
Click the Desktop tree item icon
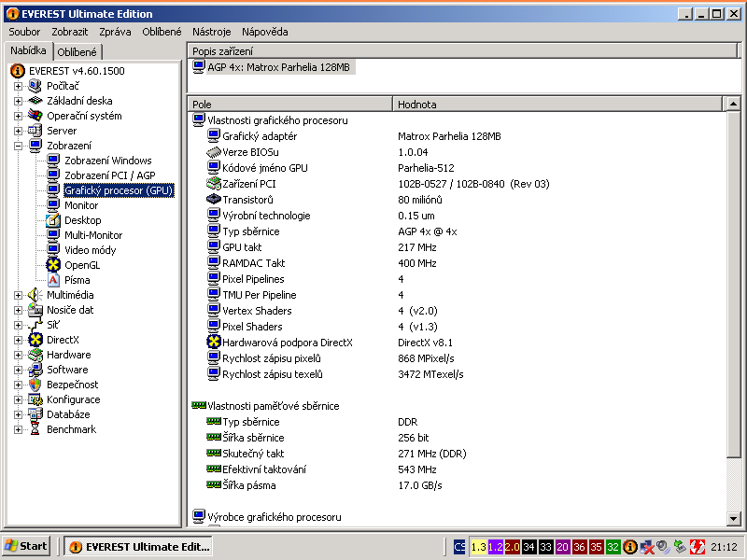coord(53,220)
